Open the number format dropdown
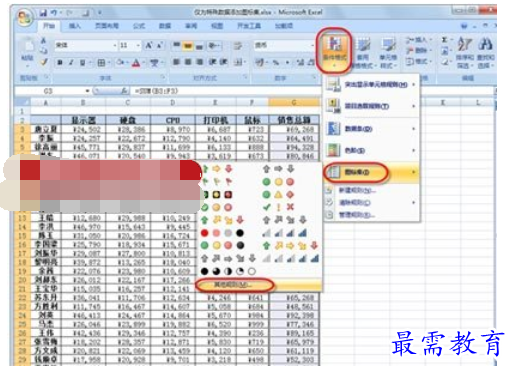 [313, 45]
